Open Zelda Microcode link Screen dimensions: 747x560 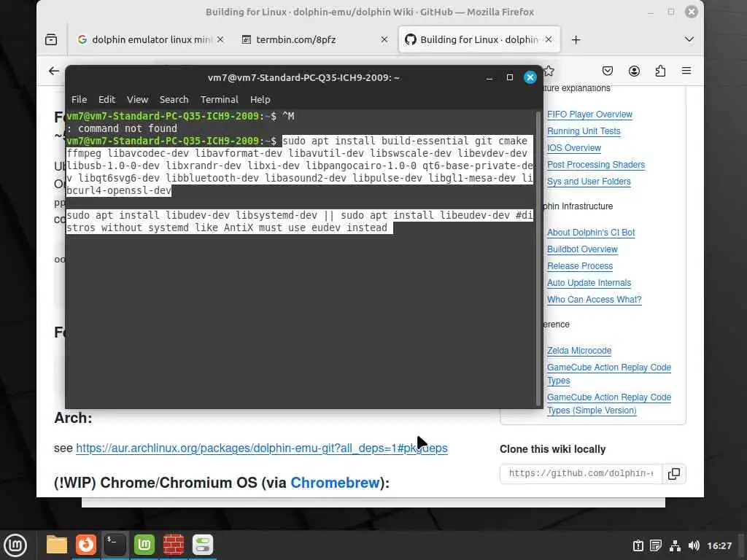578,351
